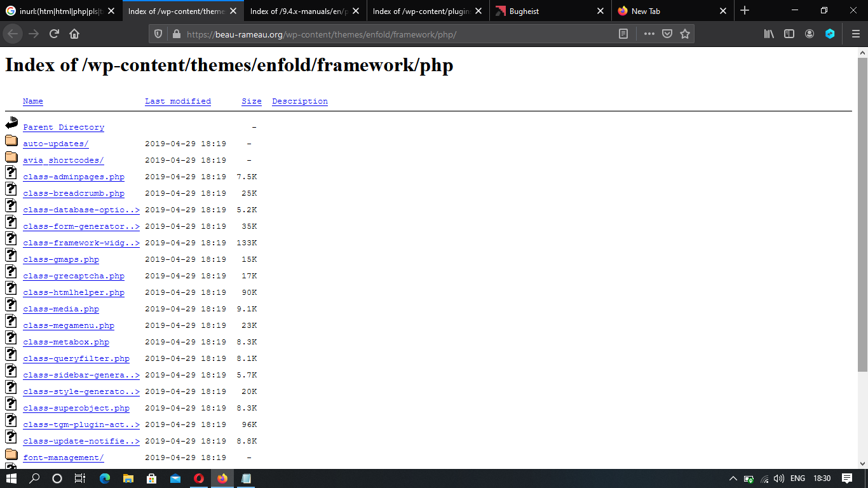Open class-queryfilter.php link
The image size is (868, 488).
[76, 358]
